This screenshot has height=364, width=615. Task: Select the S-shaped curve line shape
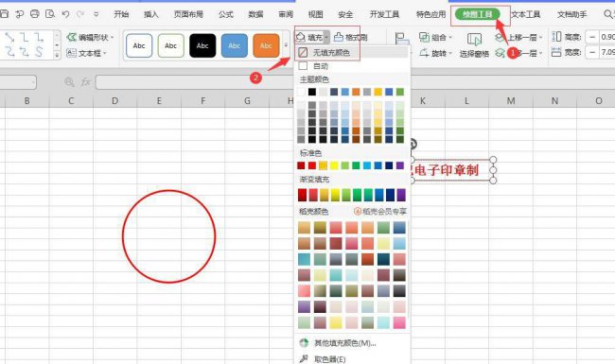(39, 52)
